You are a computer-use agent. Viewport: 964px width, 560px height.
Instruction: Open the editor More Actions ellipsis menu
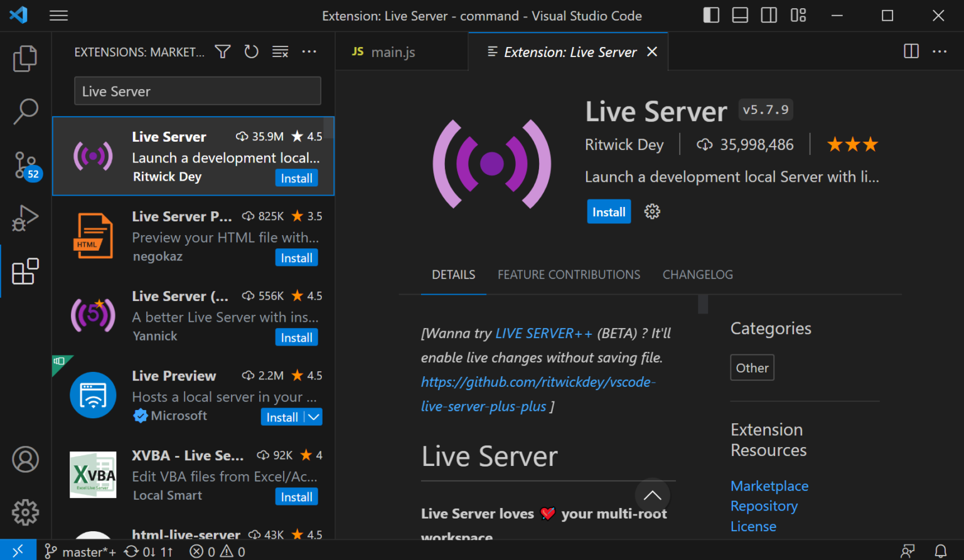pyautogui.click(x=940, y=51)
